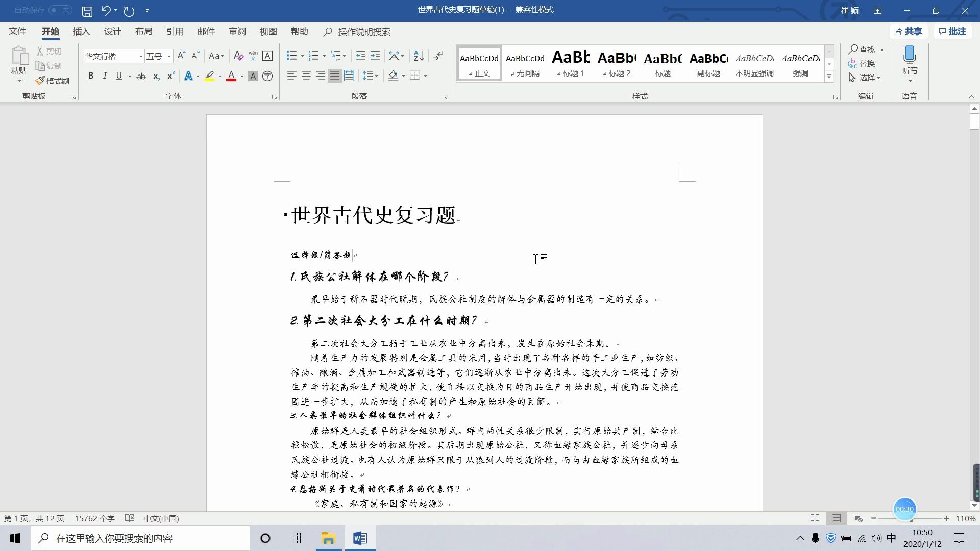Switch to Read Mode view
This screenshot has height=551, width=980.
815,518
